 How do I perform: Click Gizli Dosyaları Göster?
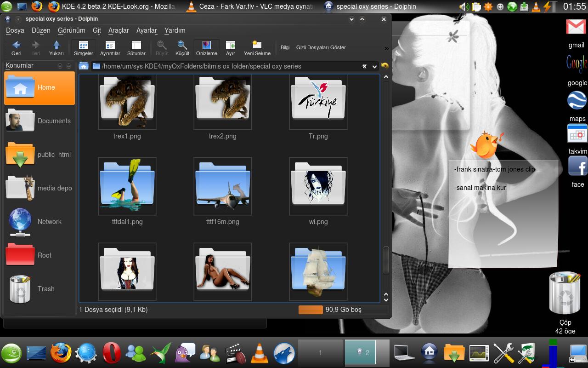click(321, 47)
